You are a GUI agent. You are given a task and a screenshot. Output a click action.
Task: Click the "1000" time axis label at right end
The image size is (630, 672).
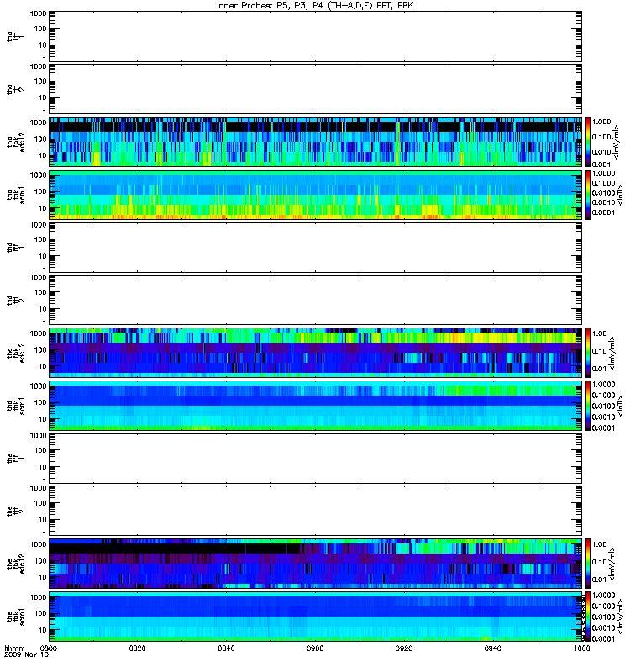tap(581, 648)
